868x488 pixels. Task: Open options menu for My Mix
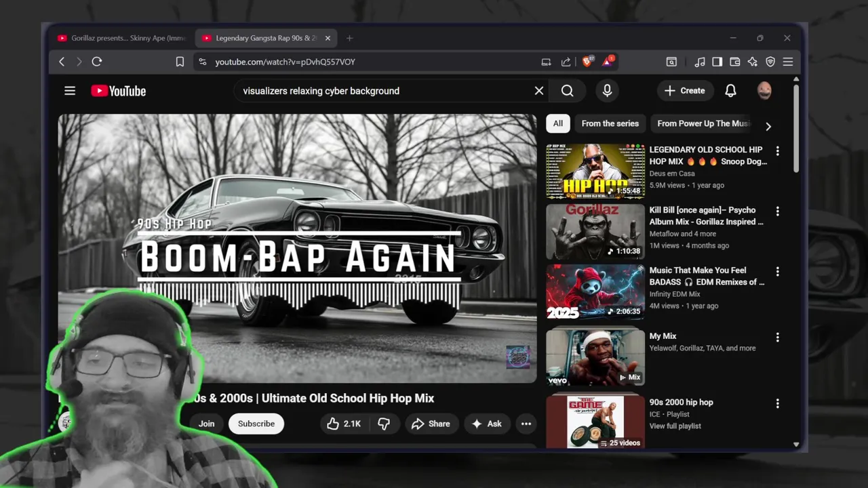coord(778,338)
